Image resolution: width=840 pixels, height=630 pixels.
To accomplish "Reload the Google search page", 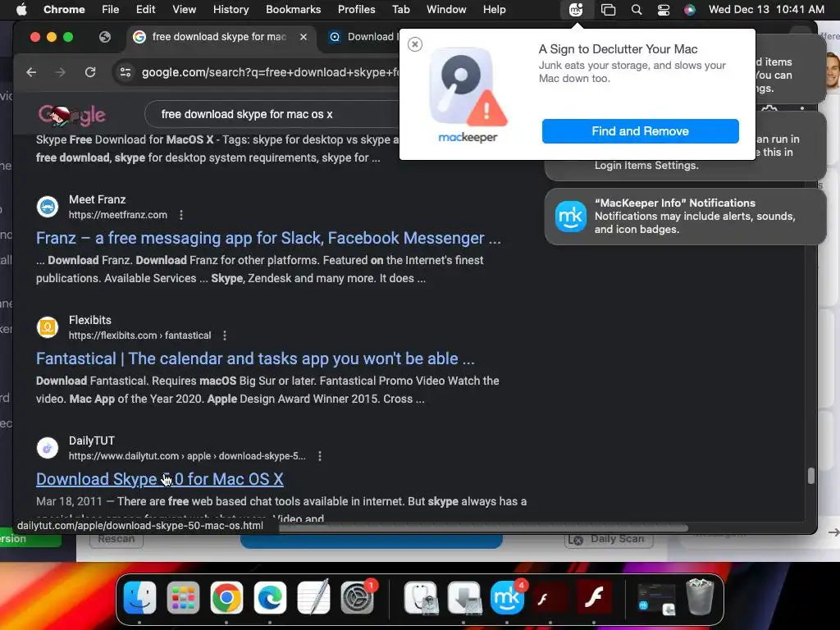I will pos(90,72).
